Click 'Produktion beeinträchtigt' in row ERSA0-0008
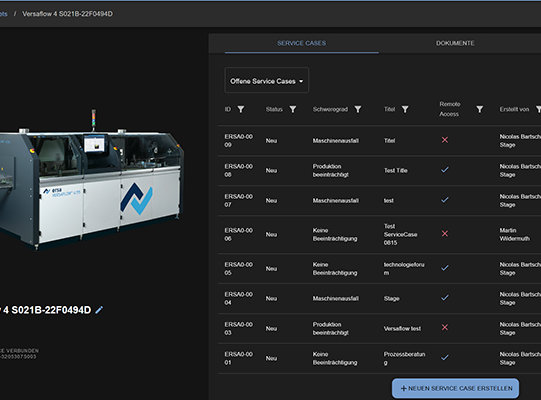 (x=331, y=170)
